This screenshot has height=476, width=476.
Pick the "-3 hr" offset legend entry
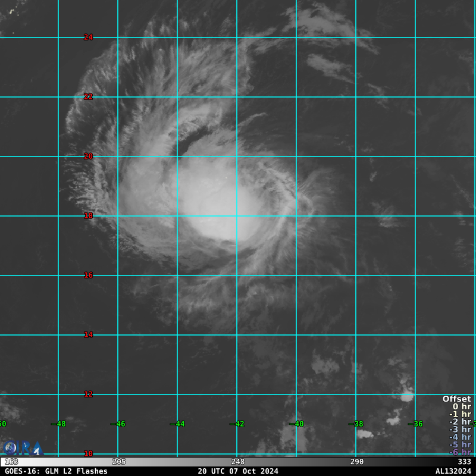pos(461,430)
